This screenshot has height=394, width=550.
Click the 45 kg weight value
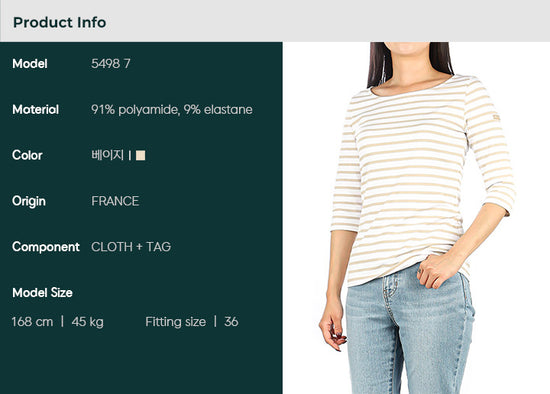[88, 322]
